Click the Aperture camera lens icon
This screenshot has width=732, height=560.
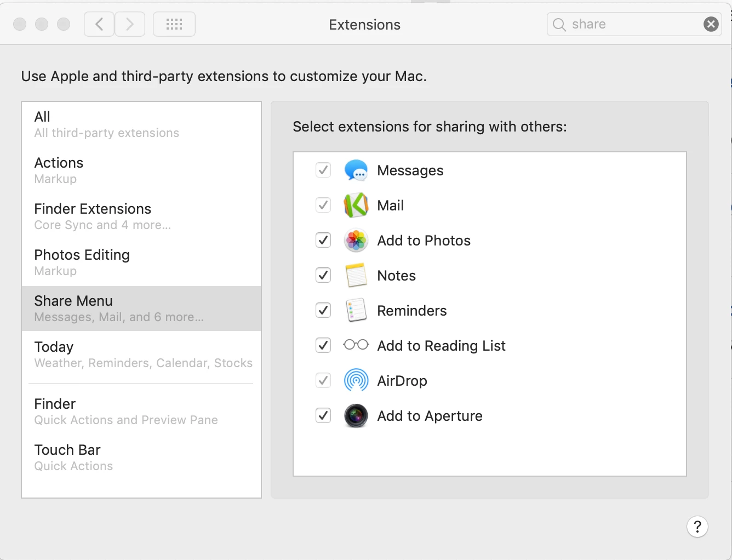[x=356, y=415]
